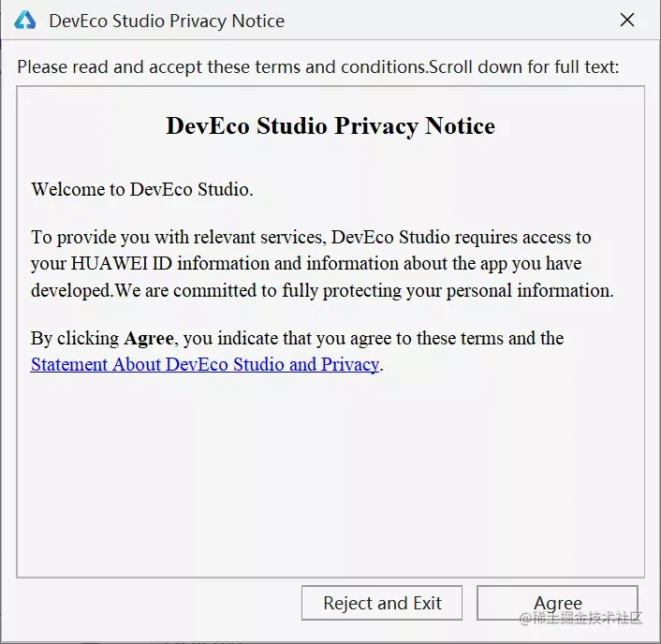
Task: Click the phrase 'information about the app you have'
Action: [x=444, y=263]
